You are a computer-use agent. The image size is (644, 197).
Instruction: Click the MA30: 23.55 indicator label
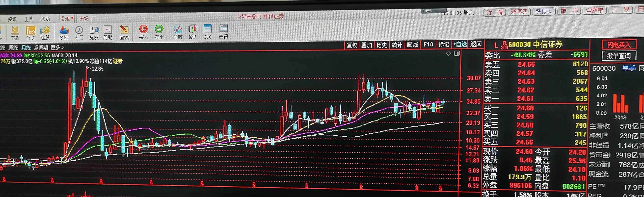[x=37, y=55]
